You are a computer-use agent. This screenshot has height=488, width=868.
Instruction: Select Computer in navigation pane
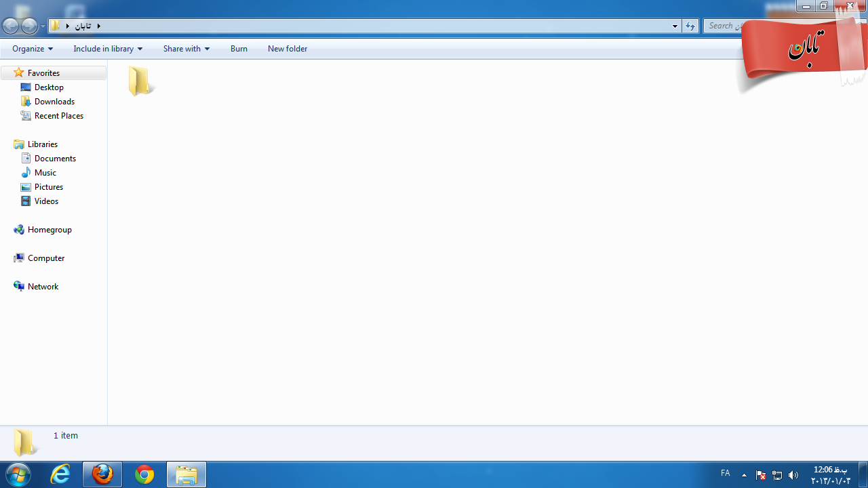pyautogui.click(x=46, y=258)
